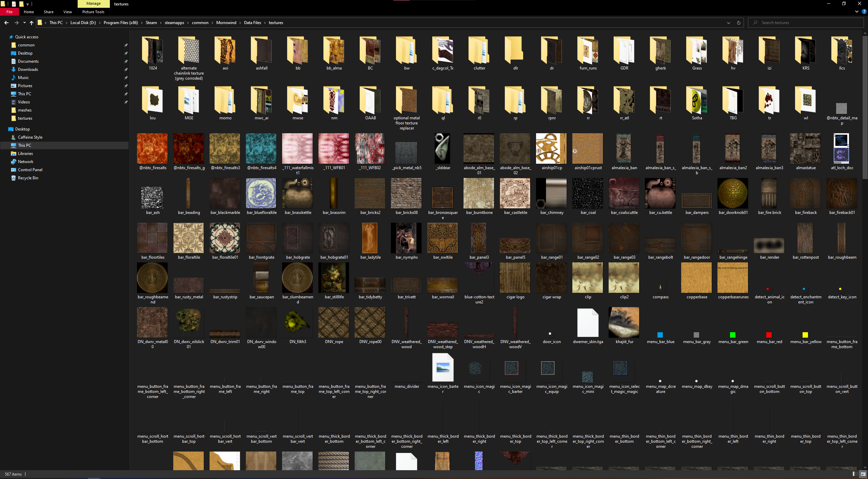Click the Back navigation button

pyautogui.click(x=6, y=22)
